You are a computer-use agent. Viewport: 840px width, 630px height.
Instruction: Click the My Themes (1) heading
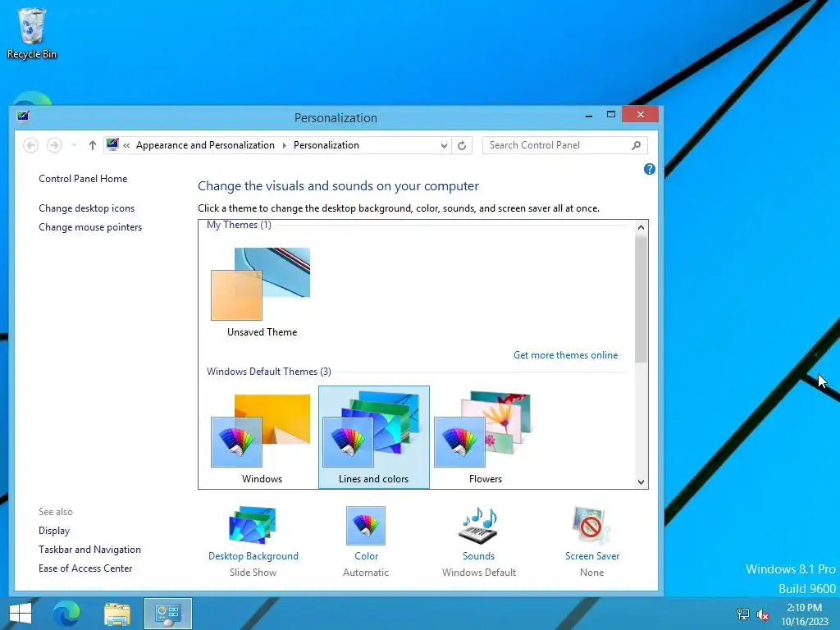point(239,225)
